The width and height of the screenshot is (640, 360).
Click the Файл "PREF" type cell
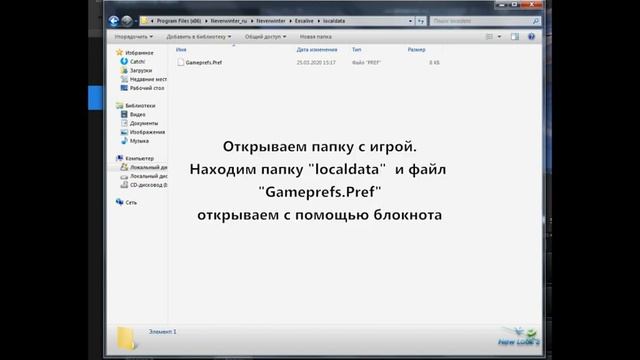pyautogui.click(x=366, y=62)
